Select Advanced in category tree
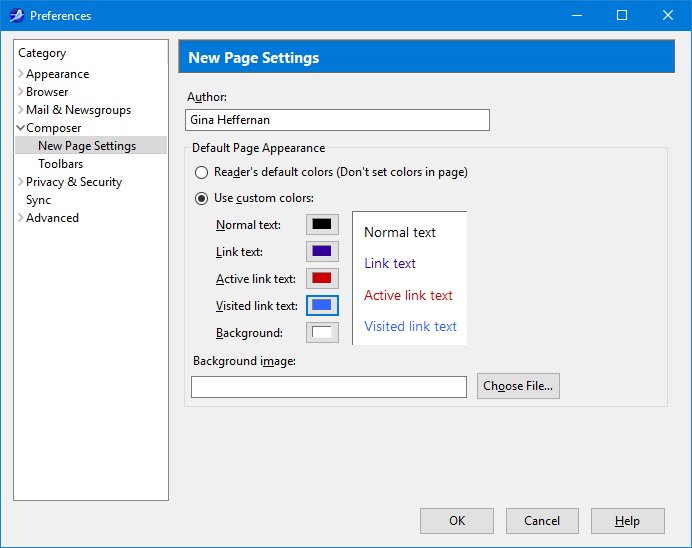The width and height of the screenshot is (692, 548). [x=52, y=218]
